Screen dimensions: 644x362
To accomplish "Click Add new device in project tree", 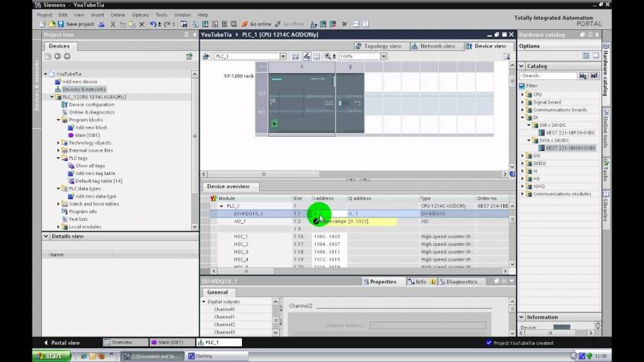I will coord(80,82).
